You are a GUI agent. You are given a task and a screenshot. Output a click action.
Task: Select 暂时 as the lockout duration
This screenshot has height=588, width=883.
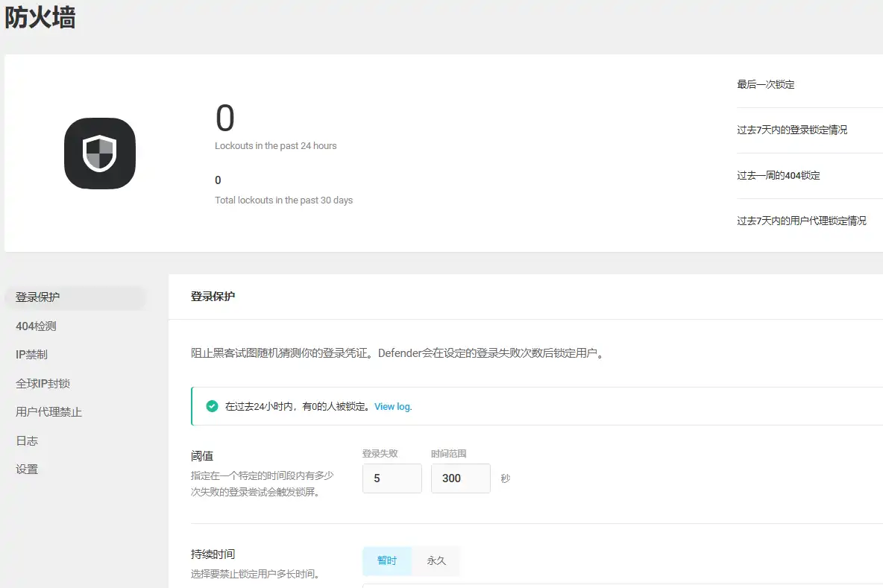[386, 560]
